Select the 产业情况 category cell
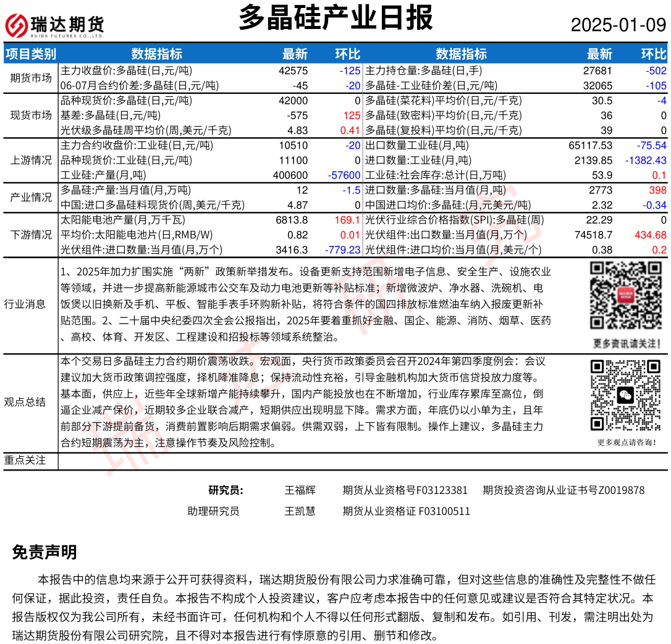 (x=31, y=198)
